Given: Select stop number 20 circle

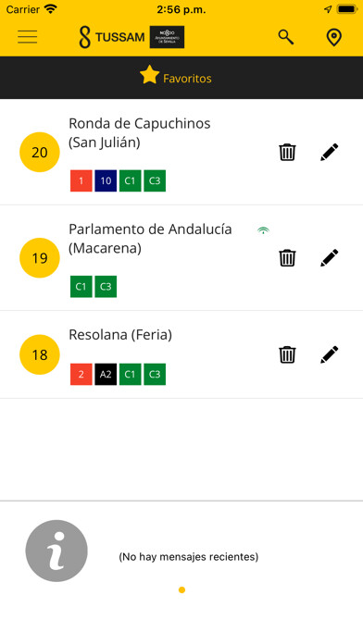Looking at the screenshot, I should [40, 153].
